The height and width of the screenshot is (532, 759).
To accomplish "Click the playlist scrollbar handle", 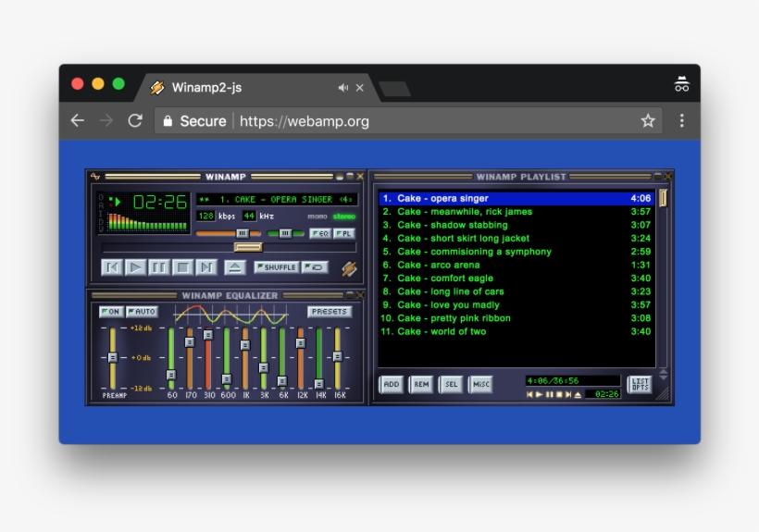I will (x=663, y=198).
